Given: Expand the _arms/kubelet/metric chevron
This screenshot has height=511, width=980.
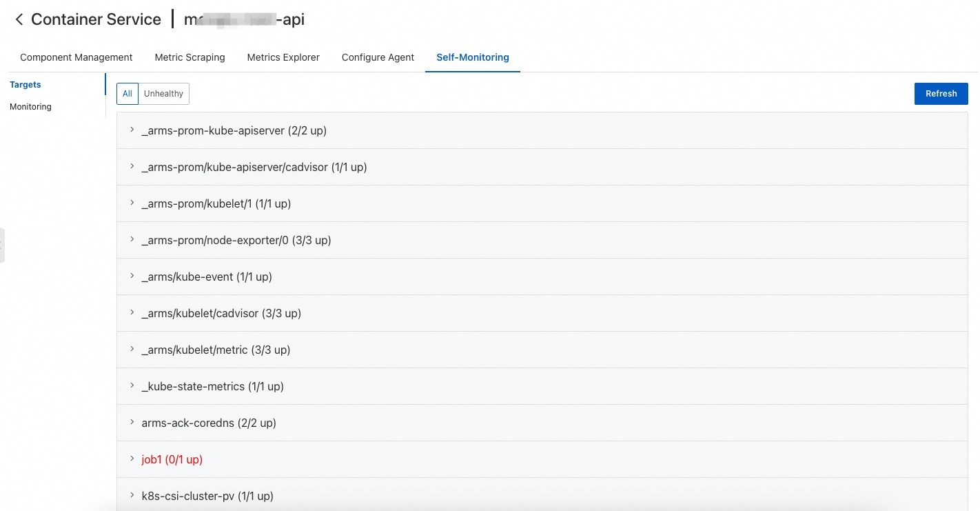Looking at the screenshot, I should click(x=132, y=349).
